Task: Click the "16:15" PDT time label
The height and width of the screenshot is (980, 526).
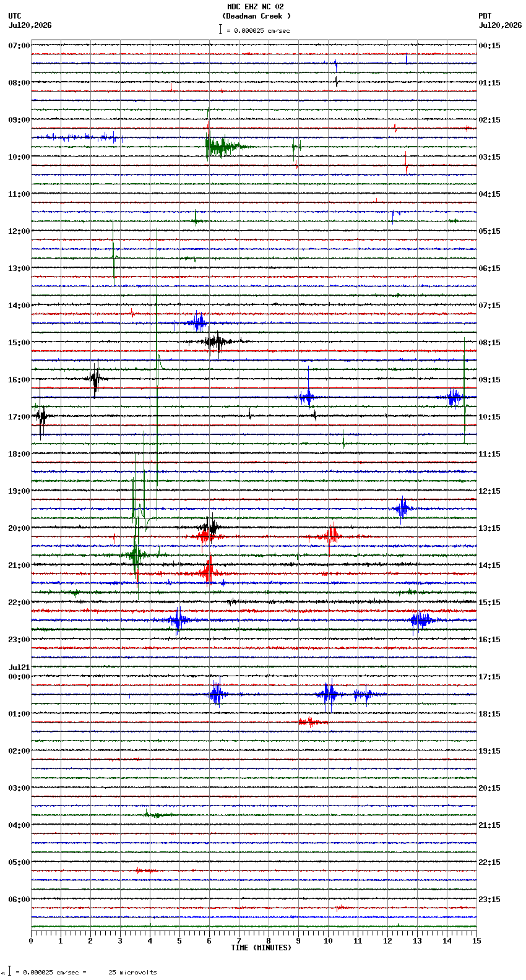Action: pyautogui.click(x=489, y=640)
